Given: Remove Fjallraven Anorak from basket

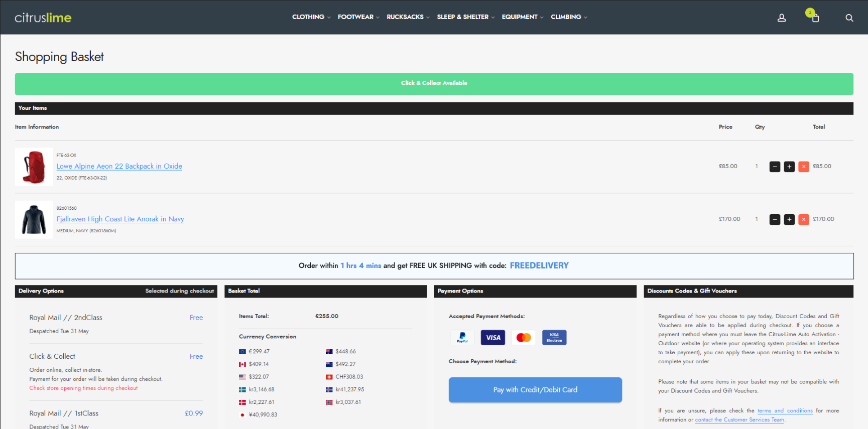Looking at the screenshot, I should pos(804,219).
